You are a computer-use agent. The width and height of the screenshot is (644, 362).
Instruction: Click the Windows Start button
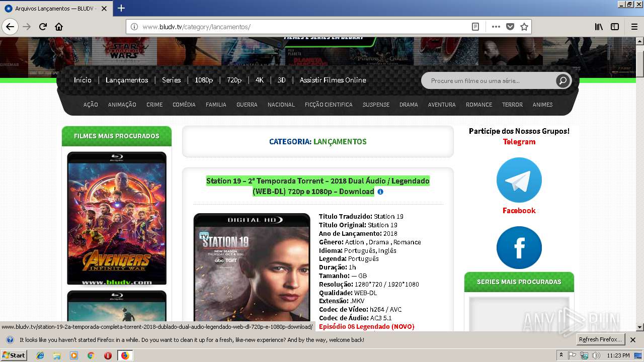pyautogui.click(x=14, y=355)
